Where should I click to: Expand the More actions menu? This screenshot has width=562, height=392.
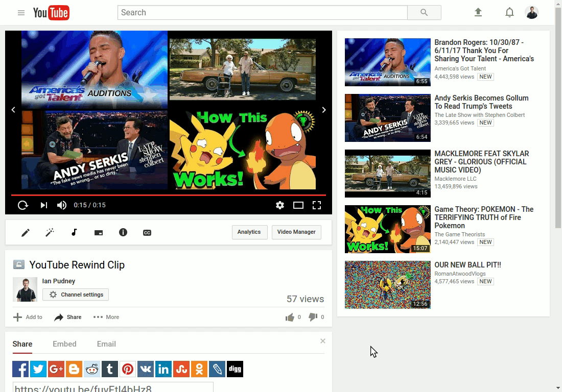pyautogui.click(x=106, y=317)
